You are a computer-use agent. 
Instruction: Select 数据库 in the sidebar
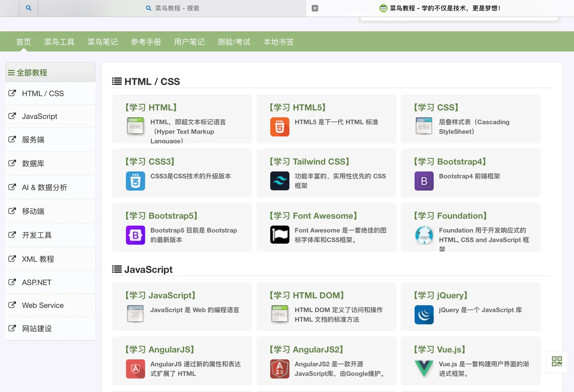pos(50,163)
